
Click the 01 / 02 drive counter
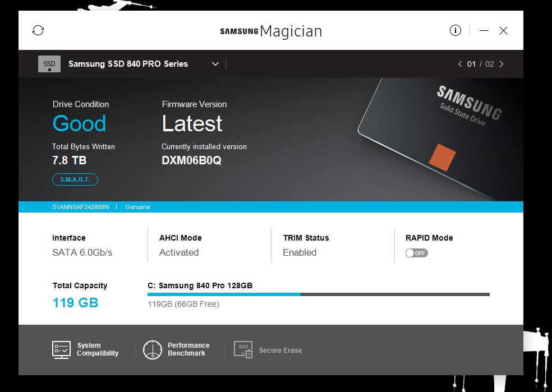click(x=481, y=64)
